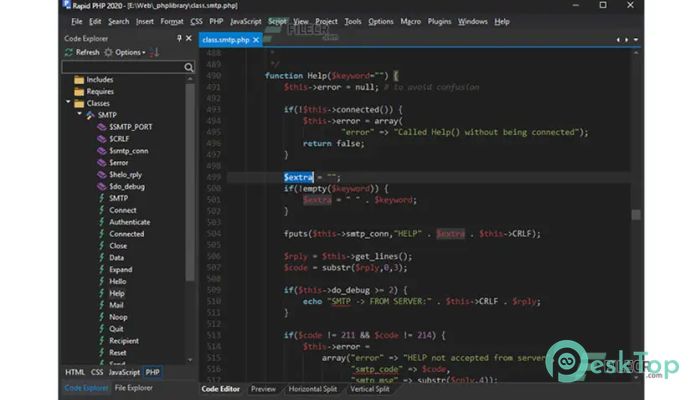Image resolution: width=700 pixels, height=400 pixels.
Task: Click the Data method icon
Action: click(102, 258)
